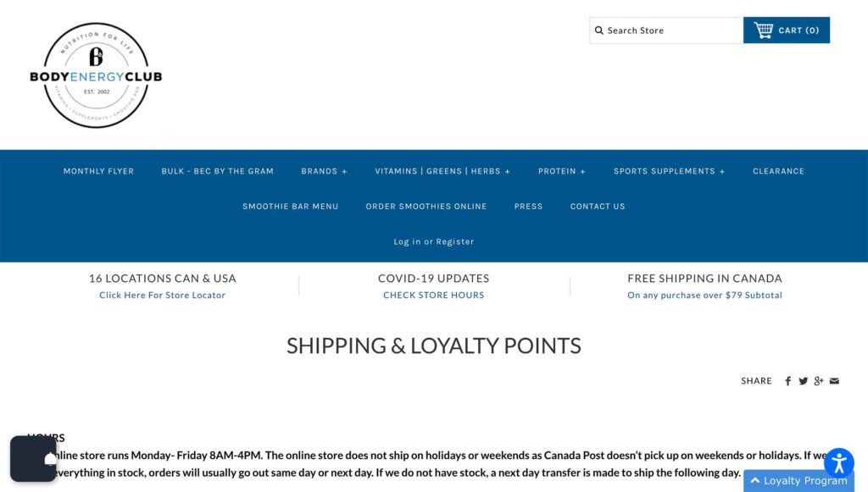868x492 pixels.
Task: Open the Shopify chat bubble
Action: [33, 458]
